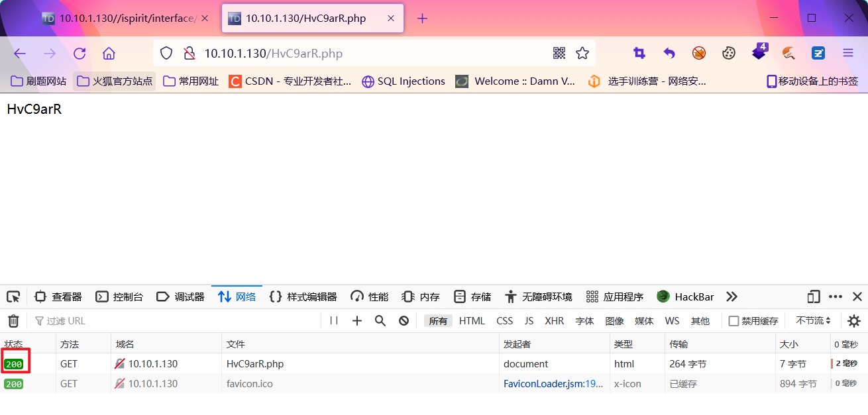Generate QR code for this page
The image size is (868, 415).
coord(559,54)
